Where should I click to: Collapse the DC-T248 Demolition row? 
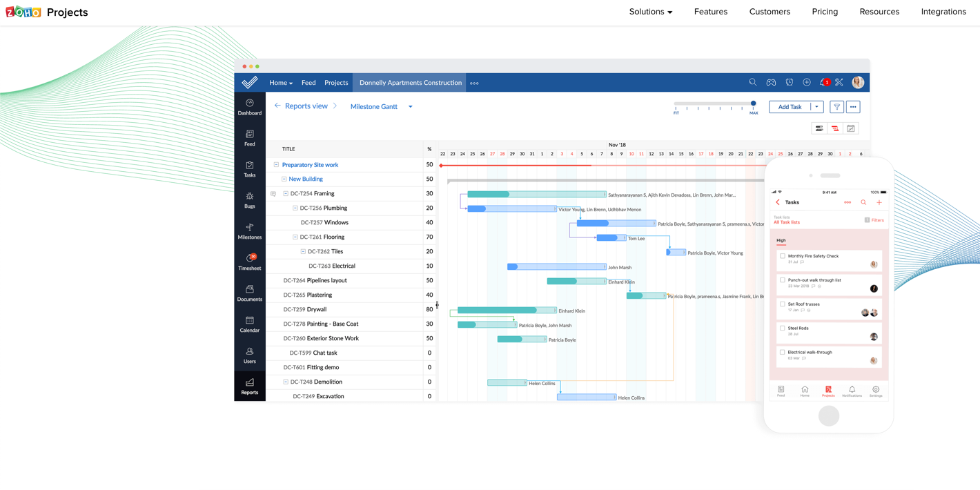coord(286,382)
